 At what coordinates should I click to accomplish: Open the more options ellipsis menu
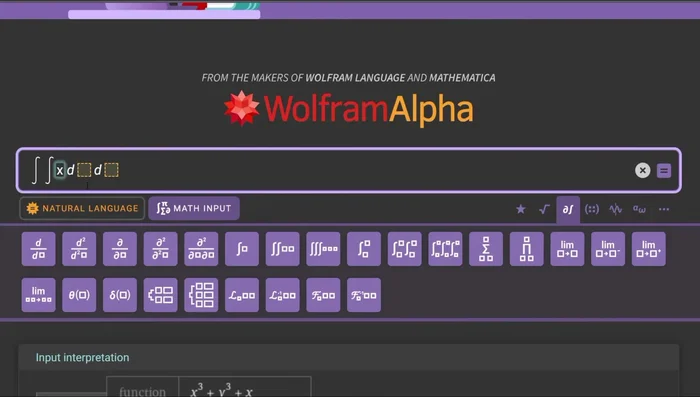[664, 209]
